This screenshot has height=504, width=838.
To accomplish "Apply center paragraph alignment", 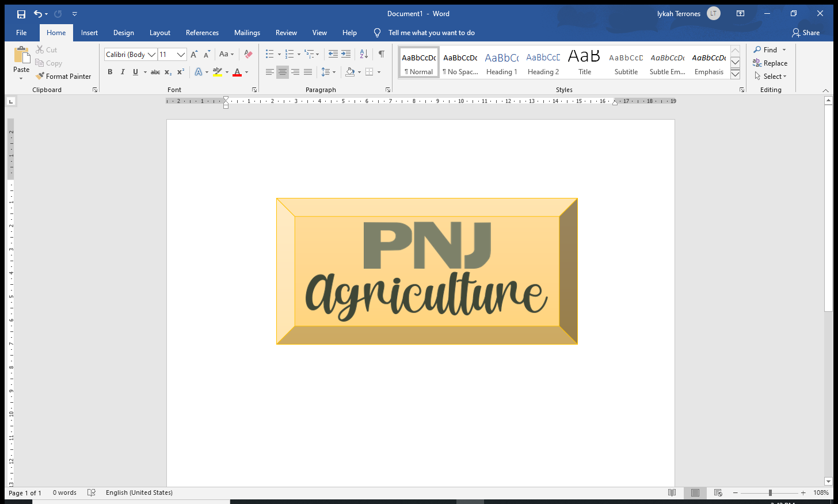I will (x=282, y=72).
